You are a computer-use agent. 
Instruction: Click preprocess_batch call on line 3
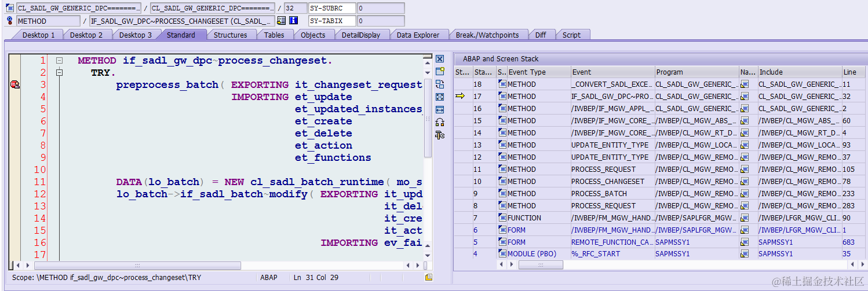click(x=167, y=85)
